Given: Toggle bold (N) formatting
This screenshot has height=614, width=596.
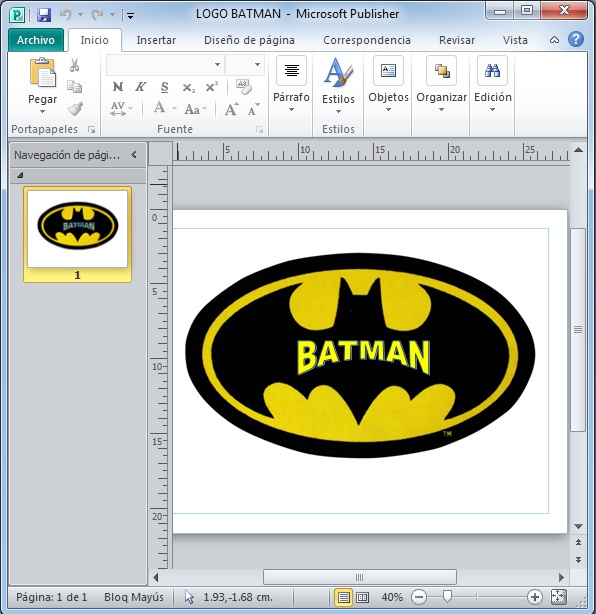Looking at the screenshot, I should coord(117,87).
